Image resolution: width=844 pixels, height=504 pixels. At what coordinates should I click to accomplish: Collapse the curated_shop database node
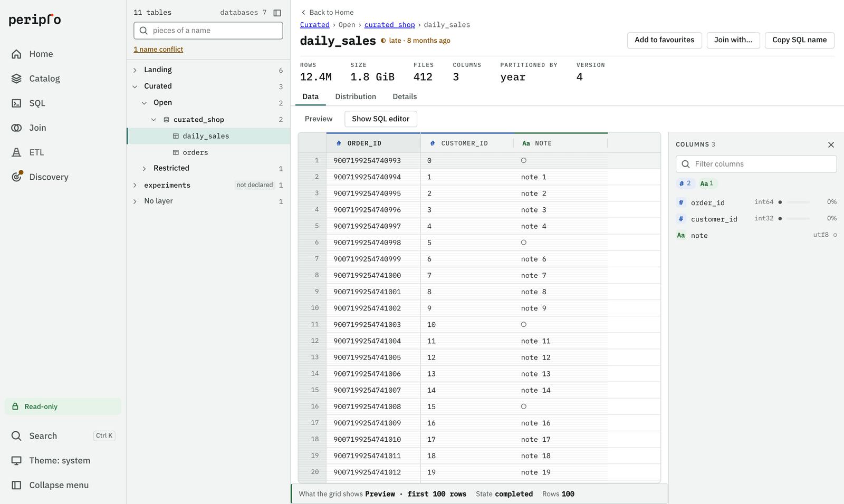click(x=154, y=120)
